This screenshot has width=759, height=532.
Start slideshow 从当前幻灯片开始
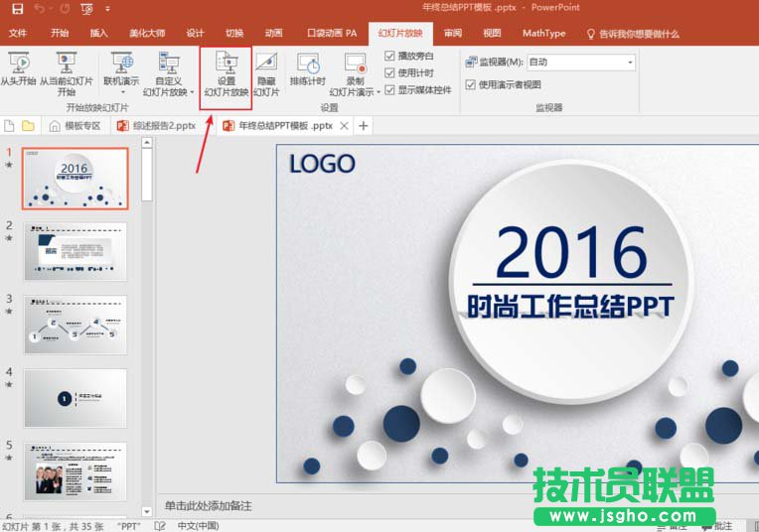(x=67, y=73)
